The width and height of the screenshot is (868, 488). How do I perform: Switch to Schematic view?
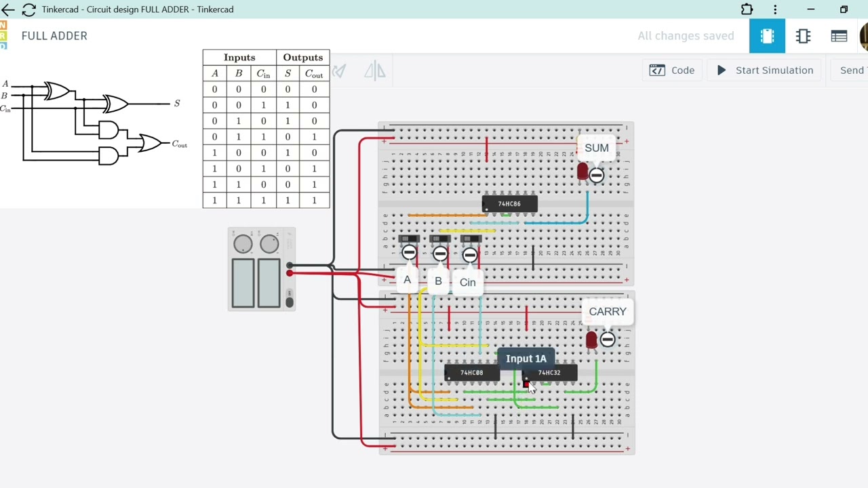click(803, 36)
